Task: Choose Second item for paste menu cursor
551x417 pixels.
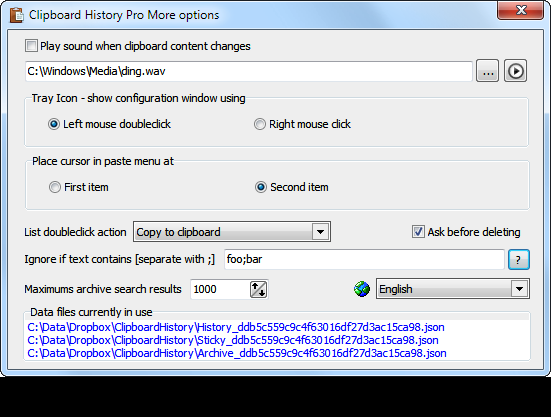Action: (x=261, y=187)
